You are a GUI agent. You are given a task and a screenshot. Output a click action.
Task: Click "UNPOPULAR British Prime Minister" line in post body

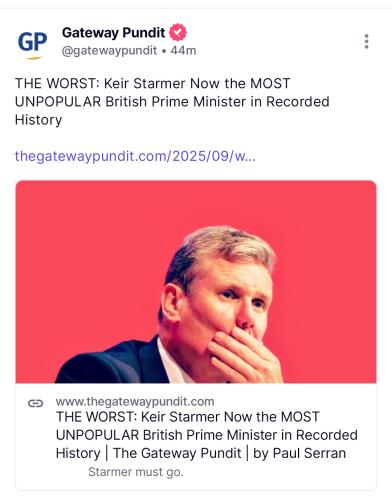point(130,102)
